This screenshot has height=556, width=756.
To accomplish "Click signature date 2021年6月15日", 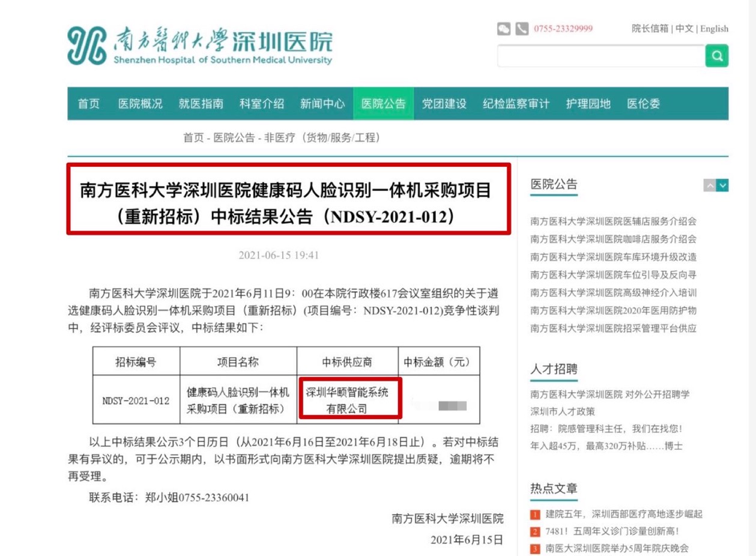I will tap(467, 540).
